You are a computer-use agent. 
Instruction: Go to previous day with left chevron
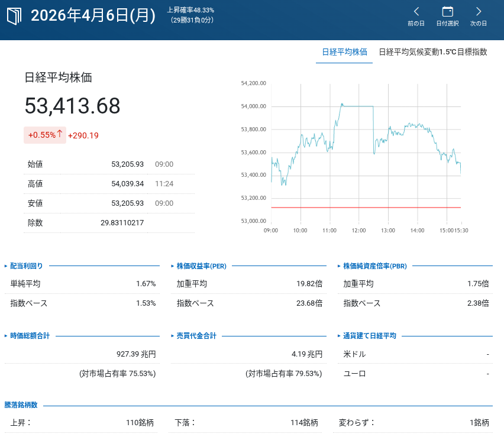click(x=416, y=11)
